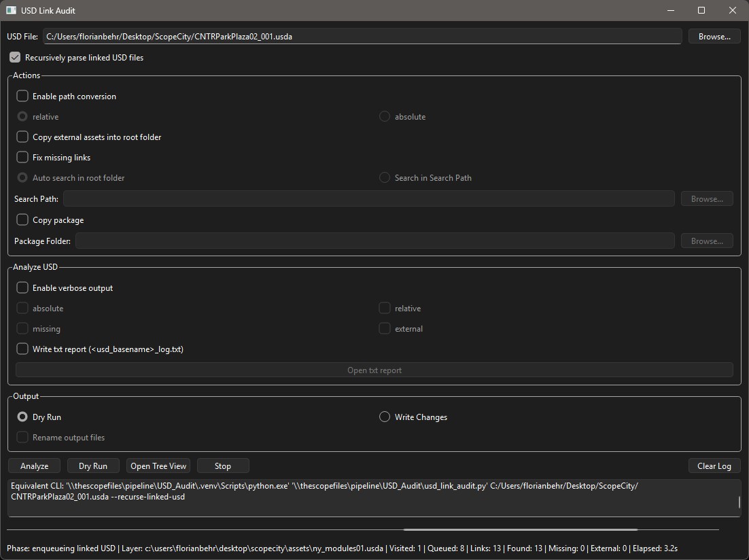This screenshot has height=560, width=749.
Task: Toggle relative checkbox in Analyze USD
Action: click(385, 308)
